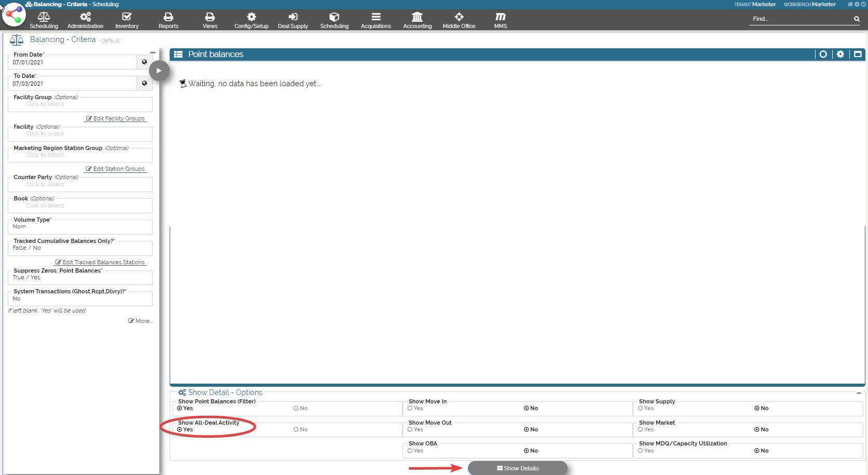Open the To Date calendar picker icon
Image resolution: width=868 pixels, height=475 pixels.
click(x=144, y=83)
